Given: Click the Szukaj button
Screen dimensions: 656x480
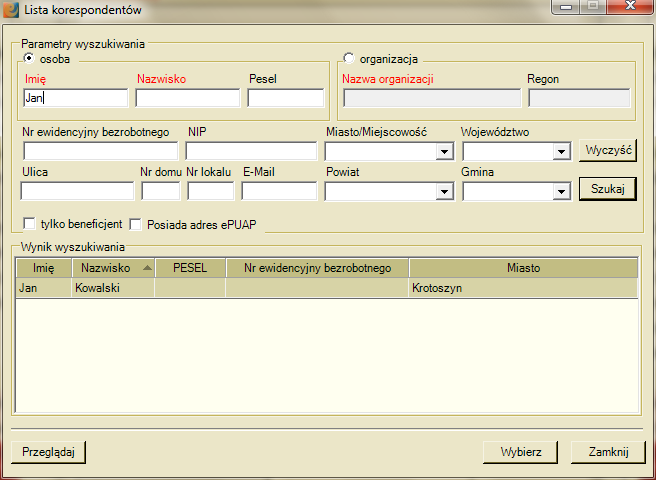Looking at the screenshot, I should pos(608,189).
